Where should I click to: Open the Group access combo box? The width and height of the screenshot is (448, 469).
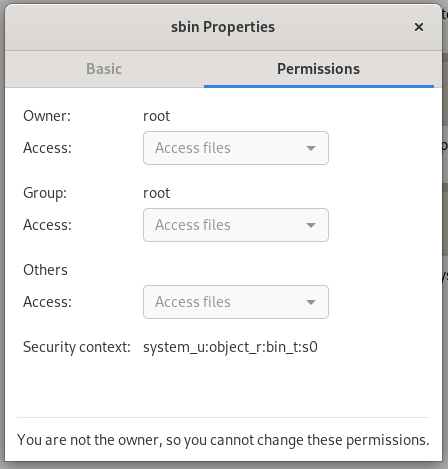pyautogui.click(x=236, y=225)
